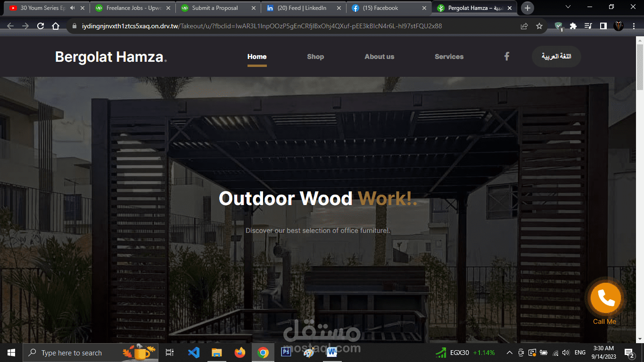The image size is (644, 362).
Task: Close the Facebook tab
Action: [x=424, y=8]
